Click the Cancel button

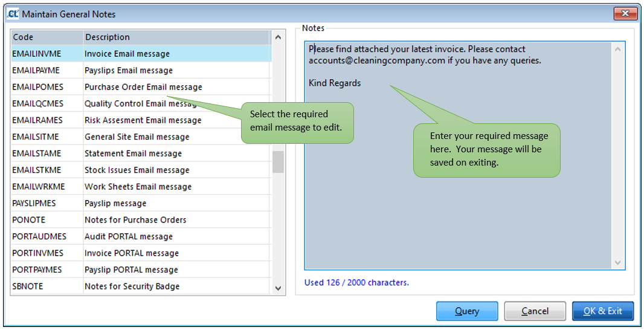(x=535, y=311)
